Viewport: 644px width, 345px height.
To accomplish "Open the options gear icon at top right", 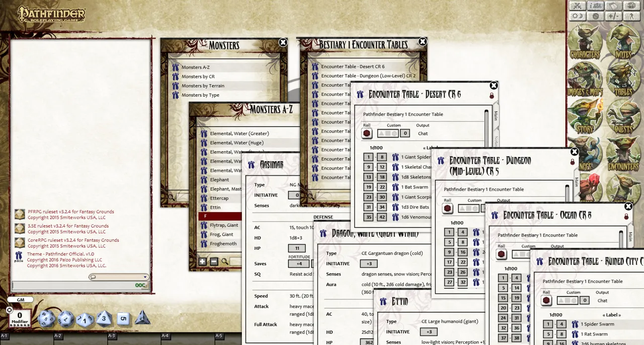I will coord(596,16).
